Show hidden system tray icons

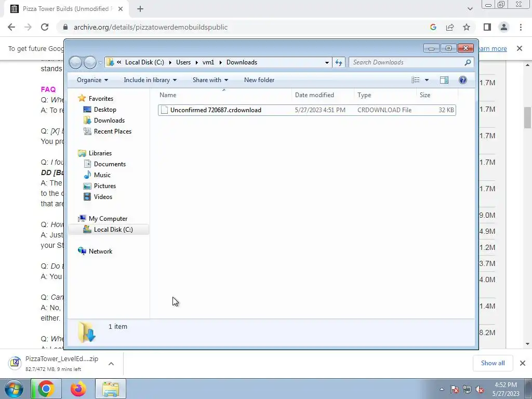coord(442,389)
